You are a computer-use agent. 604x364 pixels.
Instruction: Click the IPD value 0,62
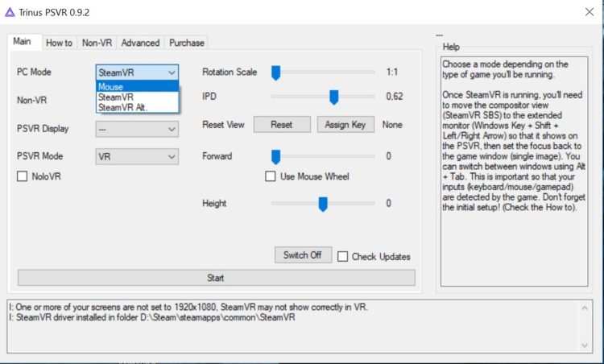click(395, 97)
